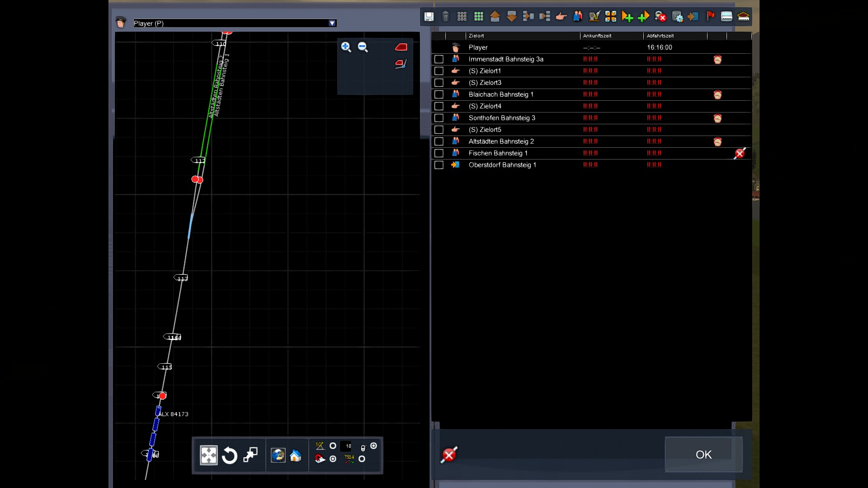Click the globe world view icon
Viewport: 868px width, 488px height.
click(278, 455)
